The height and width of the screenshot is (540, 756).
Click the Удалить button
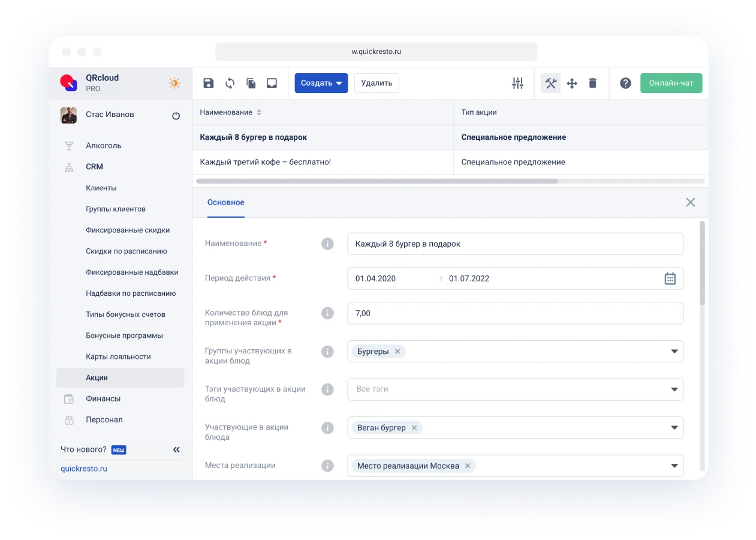coord(377,83)
